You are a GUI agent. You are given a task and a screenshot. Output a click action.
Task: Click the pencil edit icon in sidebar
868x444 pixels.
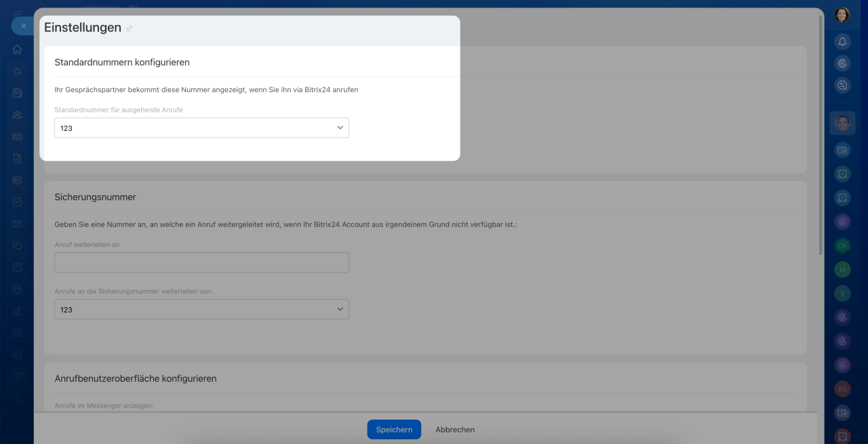coord(17,310)
